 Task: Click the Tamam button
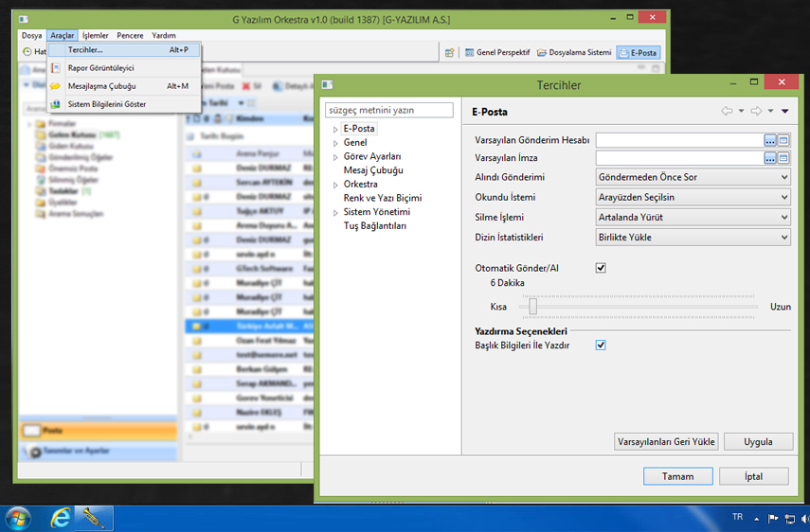pos(677,476)
